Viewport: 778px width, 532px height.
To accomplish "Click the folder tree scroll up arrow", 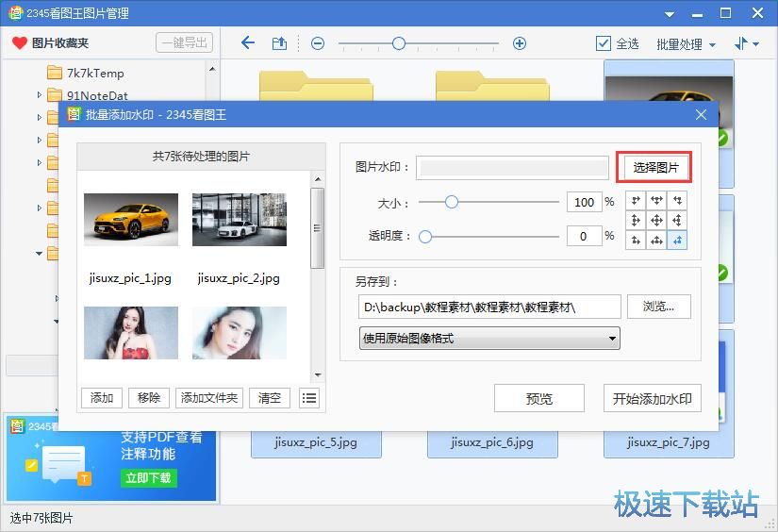I will click(212, 69).
